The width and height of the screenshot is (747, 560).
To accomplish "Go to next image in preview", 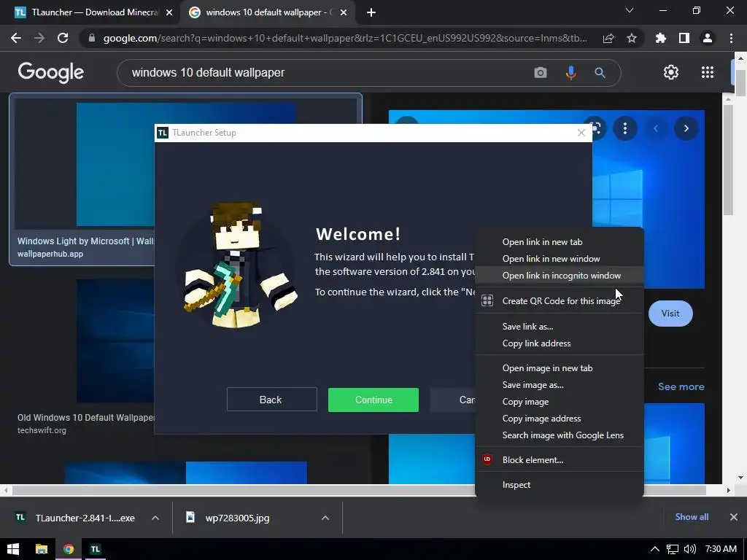I will tap(686, 128).
